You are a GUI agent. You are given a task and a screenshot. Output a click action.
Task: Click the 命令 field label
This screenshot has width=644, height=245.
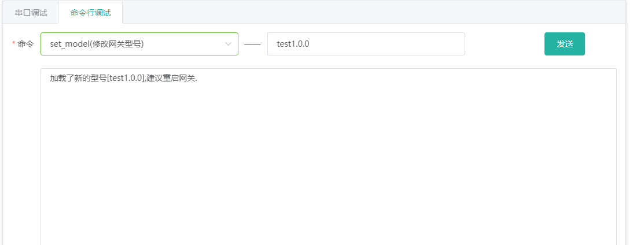(25, 44)
